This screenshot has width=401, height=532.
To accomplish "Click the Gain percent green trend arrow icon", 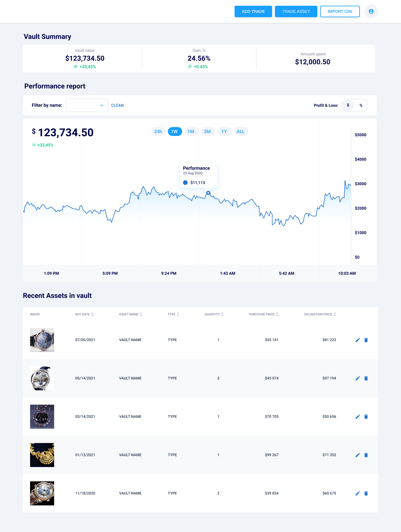I will pos(190,67).
